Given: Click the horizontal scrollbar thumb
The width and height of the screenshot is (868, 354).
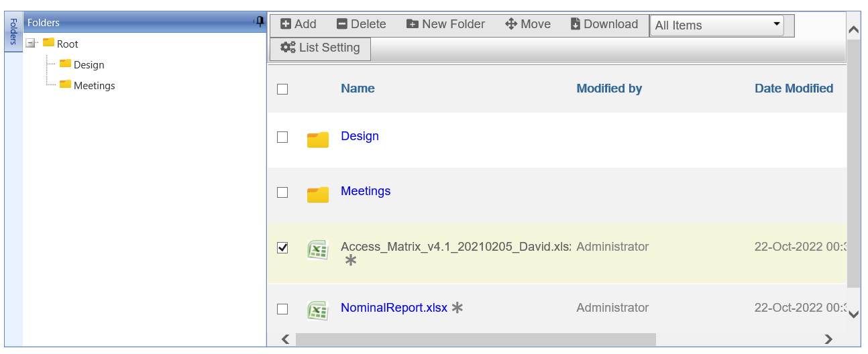Looking at the screenshot, I should 476,339.
